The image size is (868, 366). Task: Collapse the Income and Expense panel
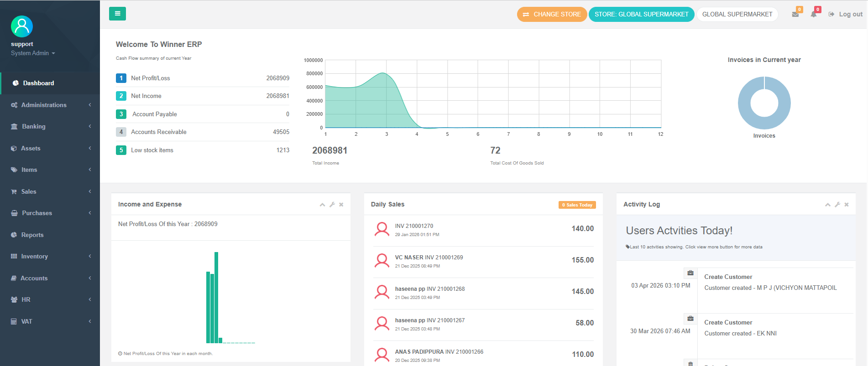pyautogui.click(x=322, y=205)
